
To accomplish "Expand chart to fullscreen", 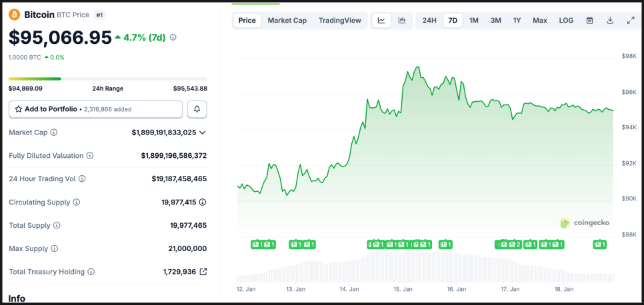I will click(631, 21).
